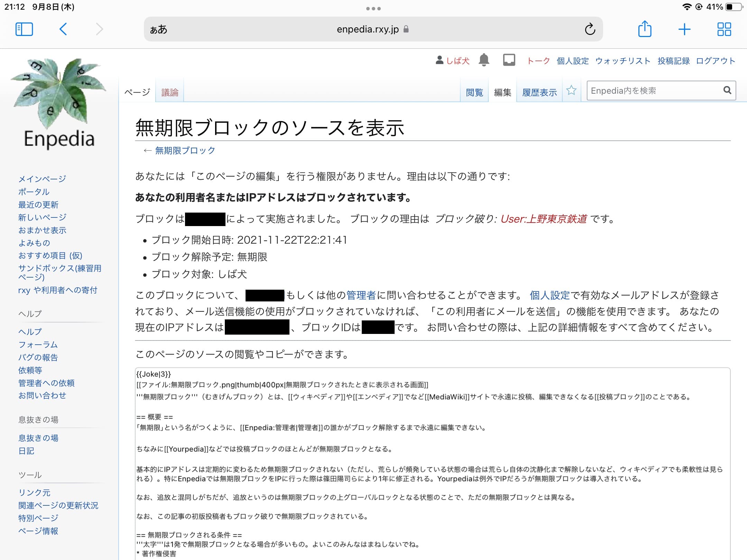Image resolution: width=747 pixels, height=560 pixels.
Task: Reload the page with refresh icon
Action: coord(590,29)
